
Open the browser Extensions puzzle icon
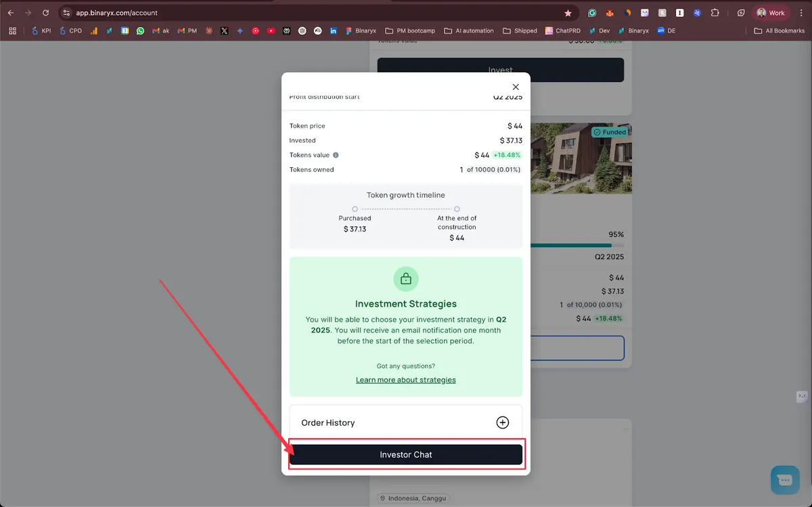(x=715, y=13)
